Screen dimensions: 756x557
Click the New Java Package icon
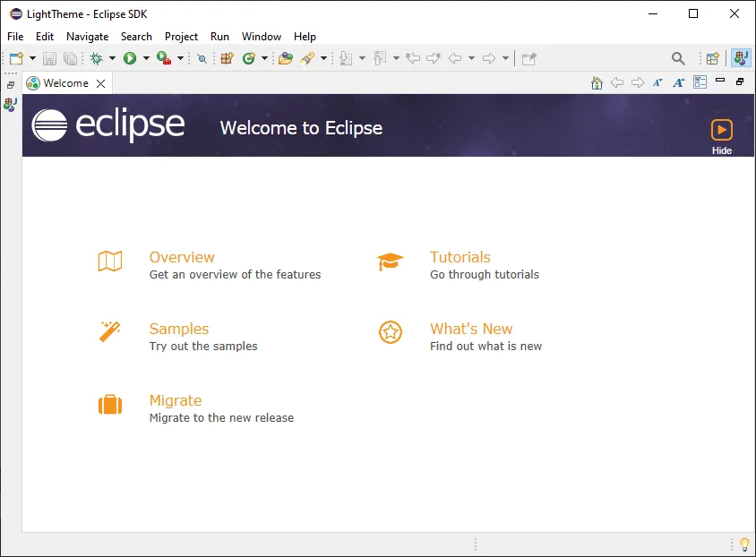pyautogui.click(x=228, y=58)
